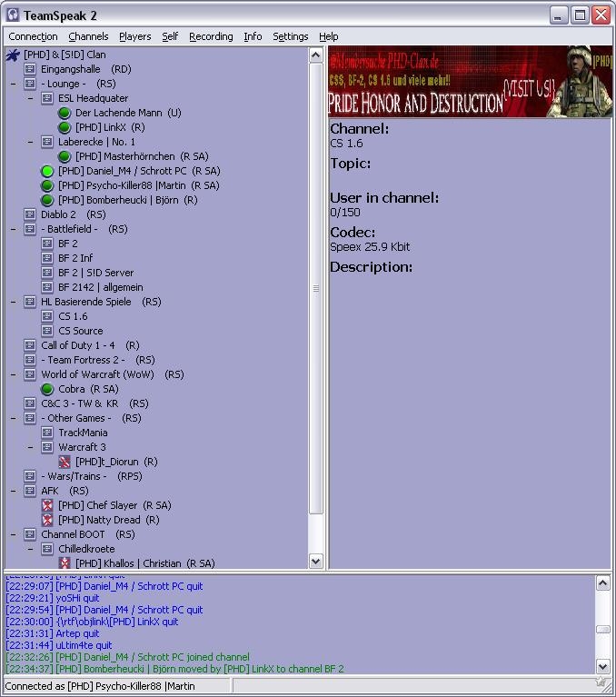Open the Recording menu
616x697 pixels.
(211, 36)
